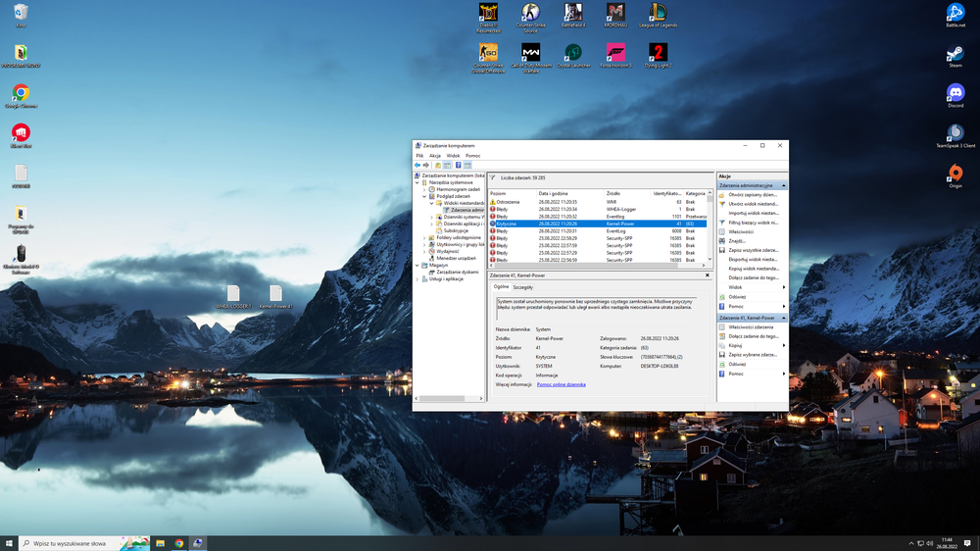980x551 pixels.
Task: Select the WHEA-Logger error row
Action: click(x=598, y=210)
